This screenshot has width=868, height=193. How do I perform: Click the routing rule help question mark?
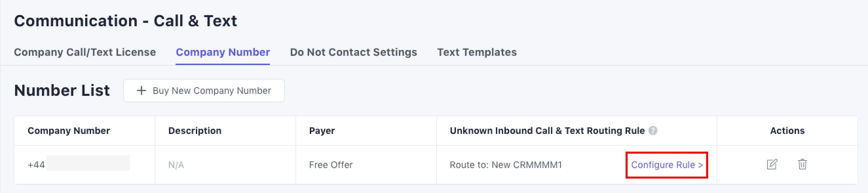click(x=653, y=131)
